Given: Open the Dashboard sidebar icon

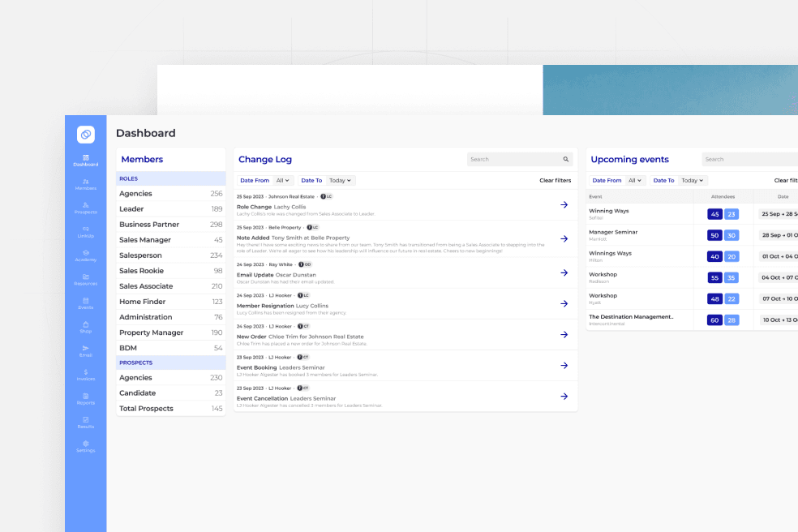Looking at the screenshot, I should pyautogui.click(x=85, y=161).
